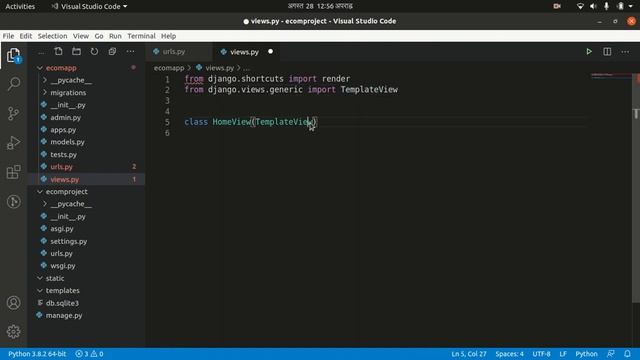
Task: Open the Manage gear icon
Action: click(13, 331)
